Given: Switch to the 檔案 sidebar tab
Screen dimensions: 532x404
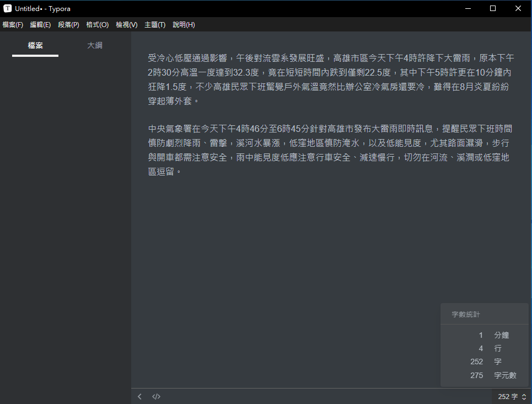Looking at the screenshot, I should [35, 45].
